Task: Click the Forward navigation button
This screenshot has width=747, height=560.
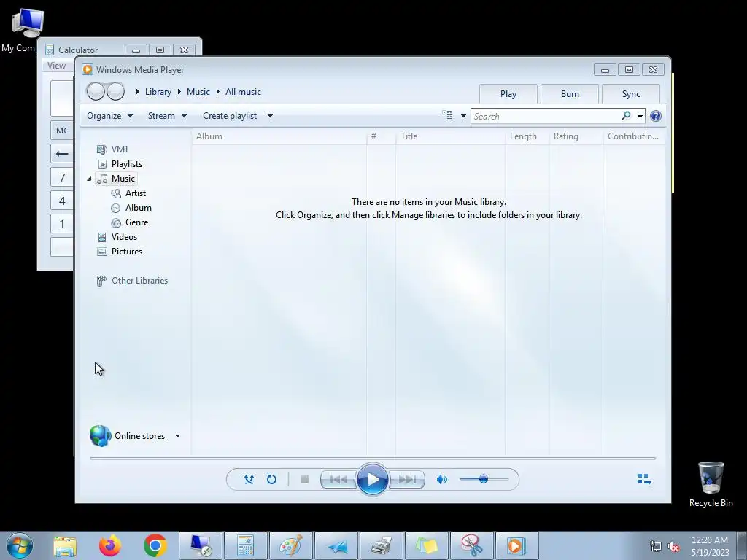Action: tap(115, 91)
